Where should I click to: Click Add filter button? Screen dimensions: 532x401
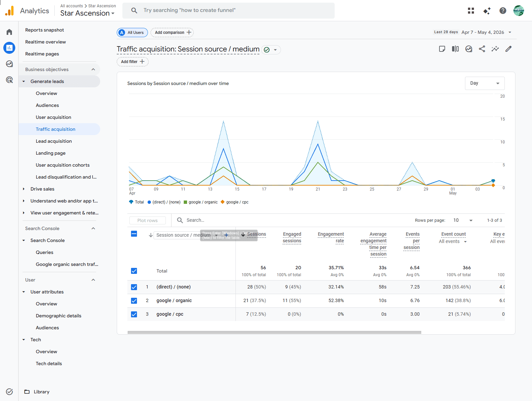pyautogui.click(x=133, y=62)
